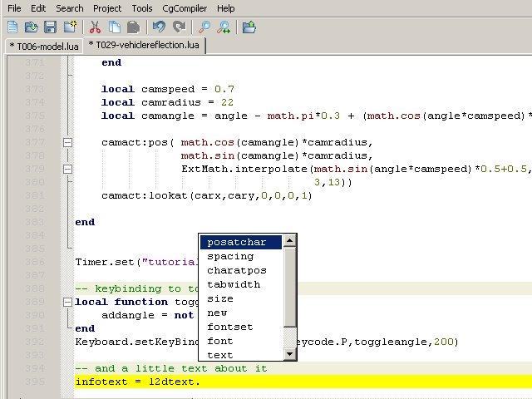Choose 'fontset' from the autocomplete popup
This screenshot has height=399, width=532.
coord(229,327)
